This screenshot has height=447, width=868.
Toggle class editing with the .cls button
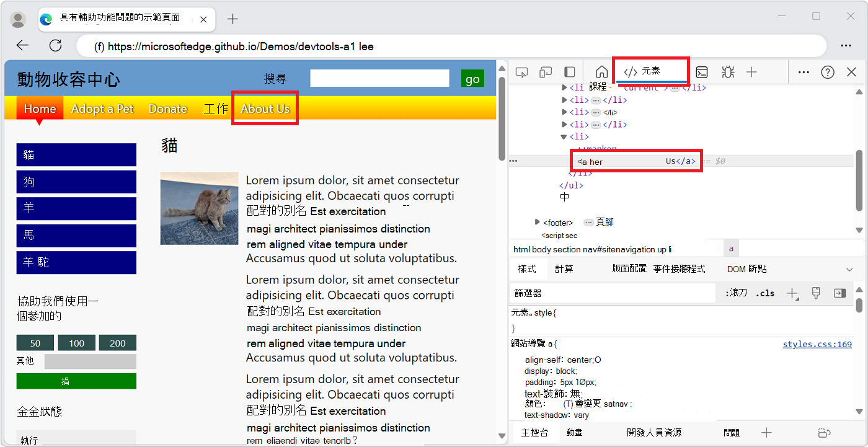point(765,293)
